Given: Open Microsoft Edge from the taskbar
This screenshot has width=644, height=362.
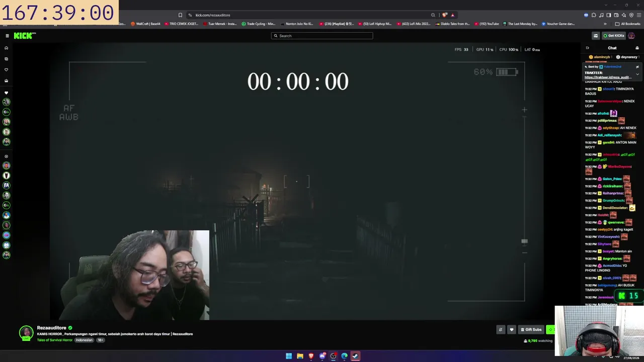Looking at the screenshot, I should [344, 356].
